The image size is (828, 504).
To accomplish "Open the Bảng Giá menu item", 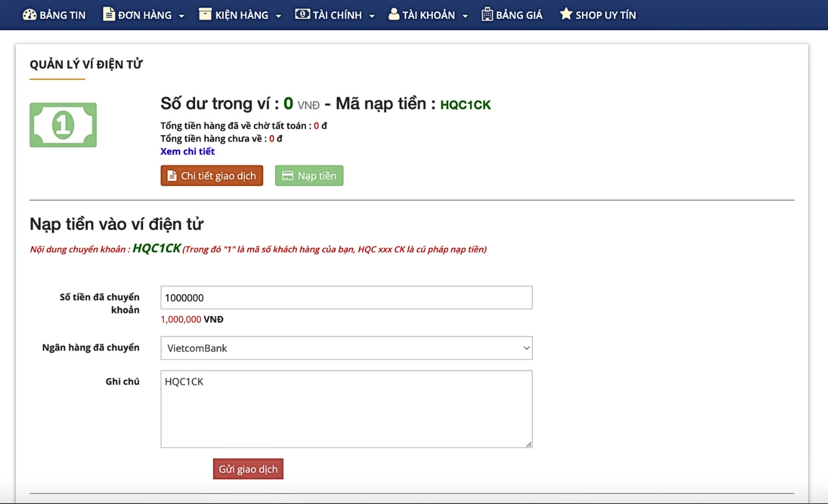I will [x=519, y=15].
